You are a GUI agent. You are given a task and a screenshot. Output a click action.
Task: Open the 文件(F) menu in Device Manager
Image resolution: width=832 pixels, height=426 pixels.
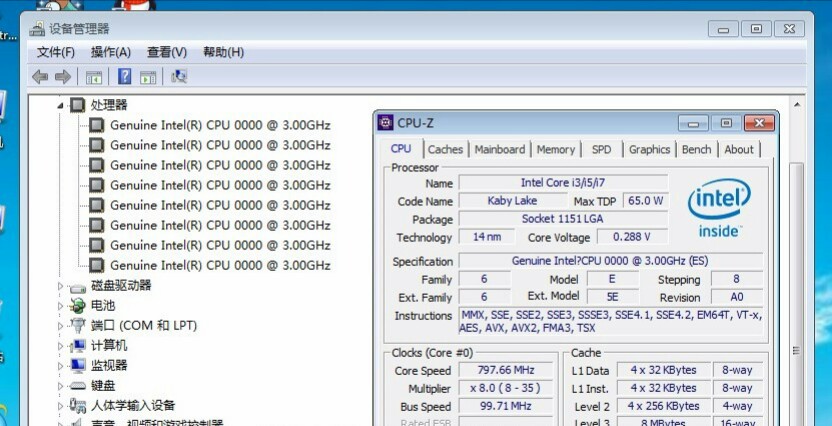pos(56,52)
